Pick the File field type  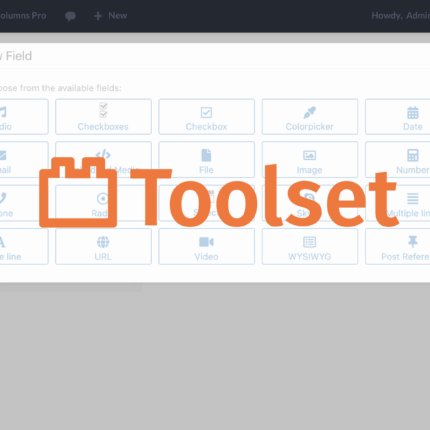[206, 160]
